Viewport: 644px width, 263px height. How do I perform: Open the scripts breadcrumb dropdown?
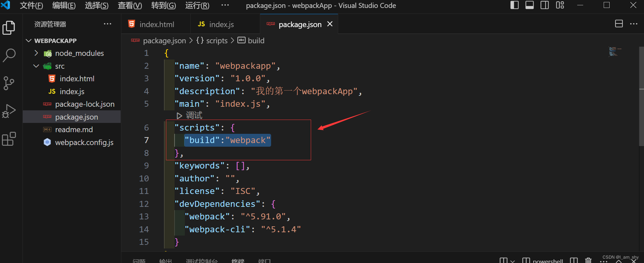pyautogui.click(x=217, y=41)
